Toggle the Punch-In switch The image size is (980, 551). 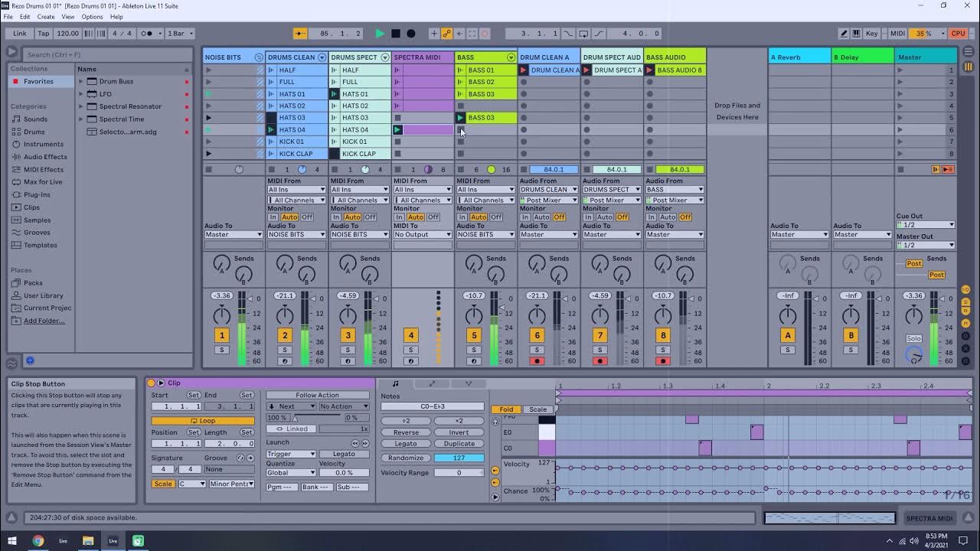point(568,34)
